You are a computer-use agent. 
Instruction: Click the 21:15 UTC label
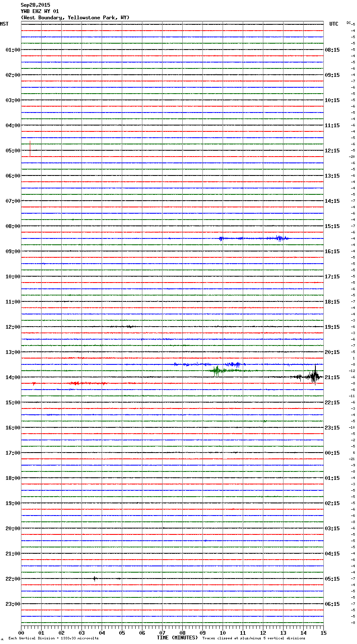pos(332,377)
